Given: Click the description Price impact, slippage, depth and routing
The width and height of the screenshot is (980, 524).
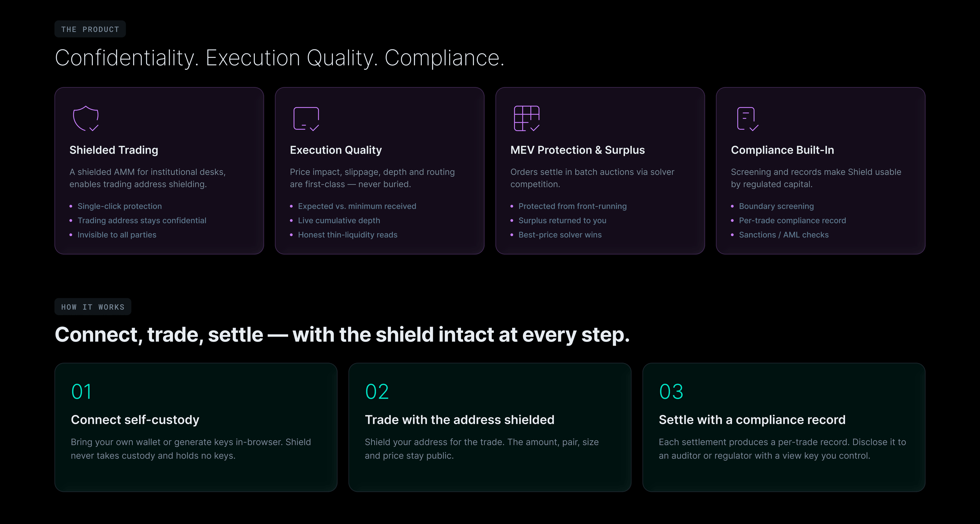Looking at the screenshot, I should point(372,178).
